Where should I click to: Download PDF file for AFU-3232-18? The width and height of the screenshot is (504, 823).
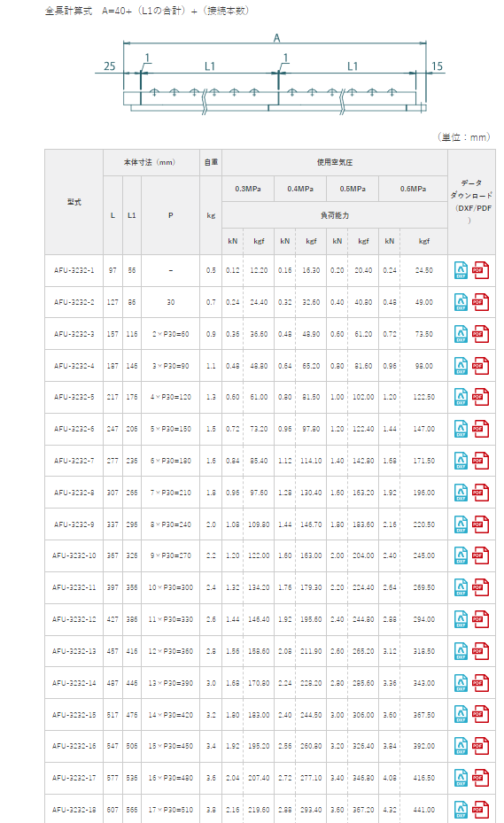[x=480, y=810]
